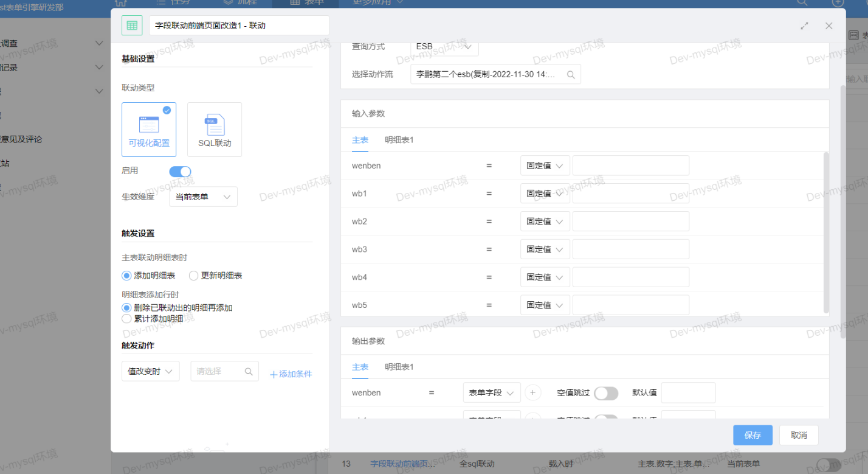
Task: Open 表单字段 dropdown for wenben output
Action: [492, 392]
